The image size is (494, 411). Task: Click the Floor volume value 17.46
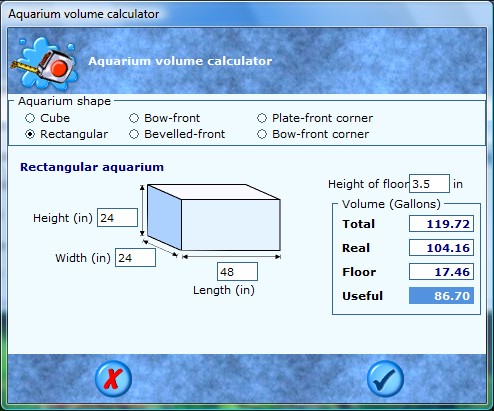pyautogui.click(x=441, y=272)
